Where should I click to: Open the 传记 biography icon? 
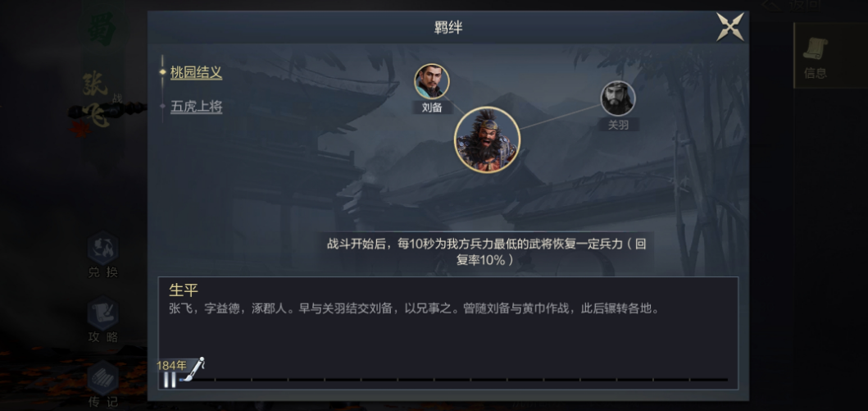[103, 384]
